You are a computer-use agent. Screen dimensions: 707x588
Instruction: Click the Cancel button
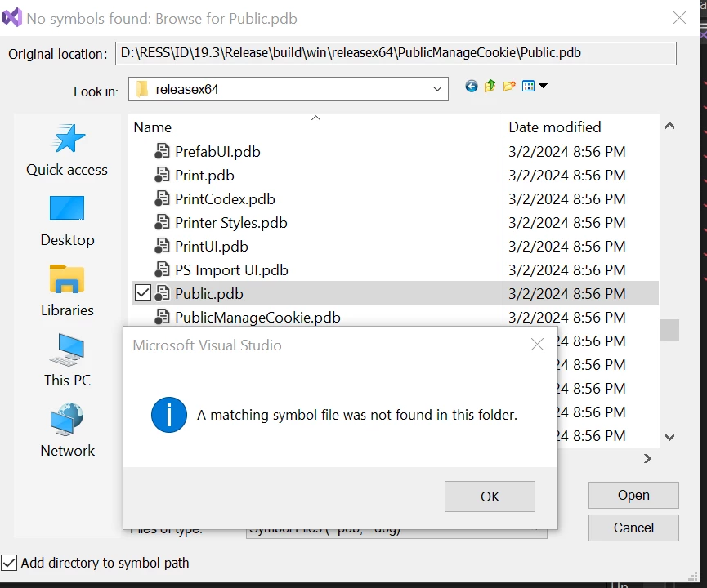[x=633, y=528]
